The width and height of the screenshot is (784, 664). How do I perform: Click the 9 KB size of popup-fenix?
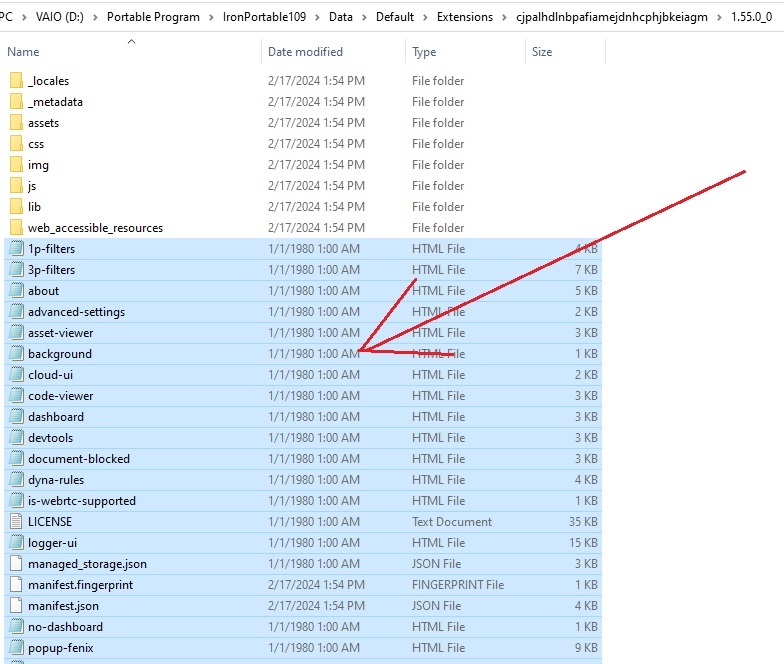(586, 648)
